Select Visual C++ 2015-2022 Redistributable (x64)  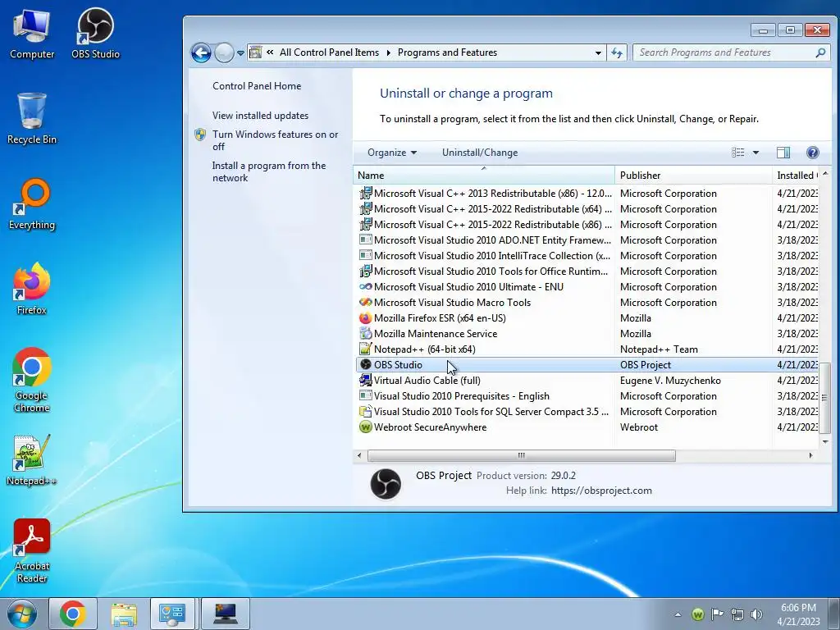tap(587, 209)
